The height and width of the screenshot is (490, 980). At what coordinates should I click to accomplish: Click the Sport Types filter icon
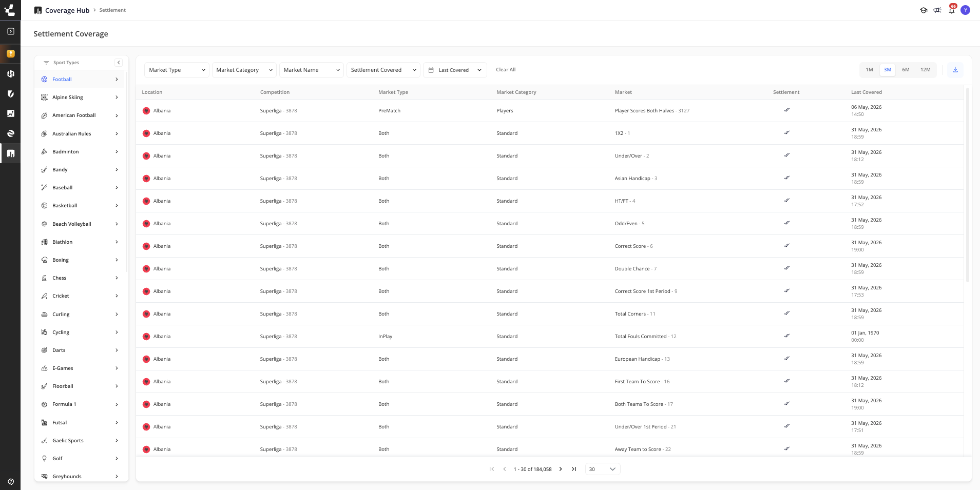(46, 63)
